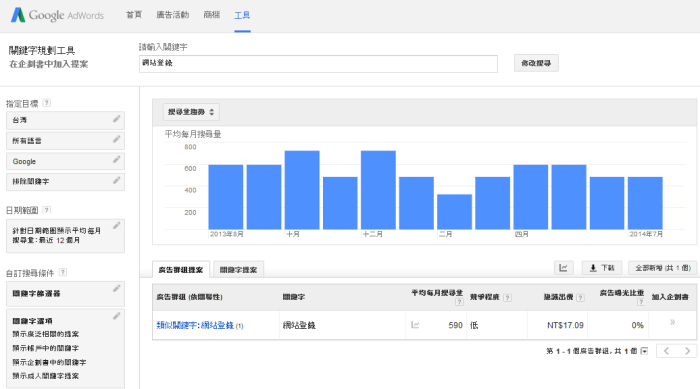The height and width of the screenshot is (389, 700).
Task: Select the 台灣 location target box
Action: point(65,120)
